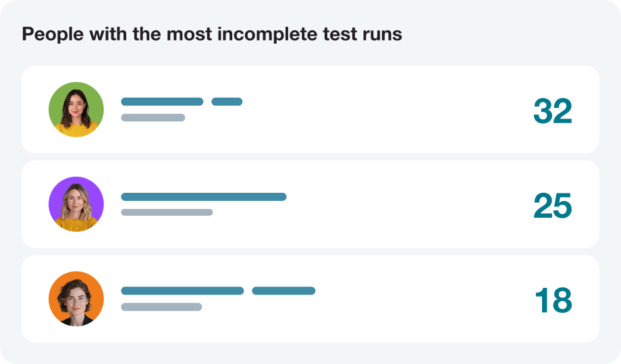Viewport: 621px width, 364px height.
Task: Open the count 18 in the bottom row
Action: click(553, 301)
